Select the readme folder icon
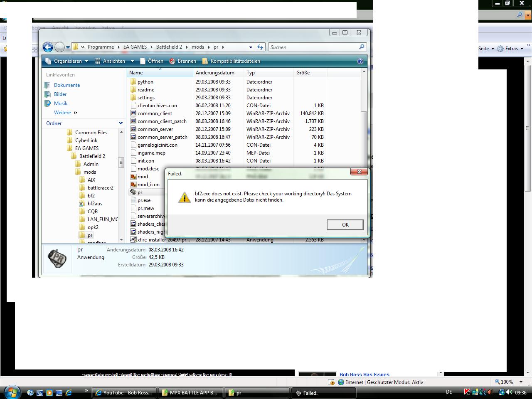 pyautogui.click(x=133, y=90)
